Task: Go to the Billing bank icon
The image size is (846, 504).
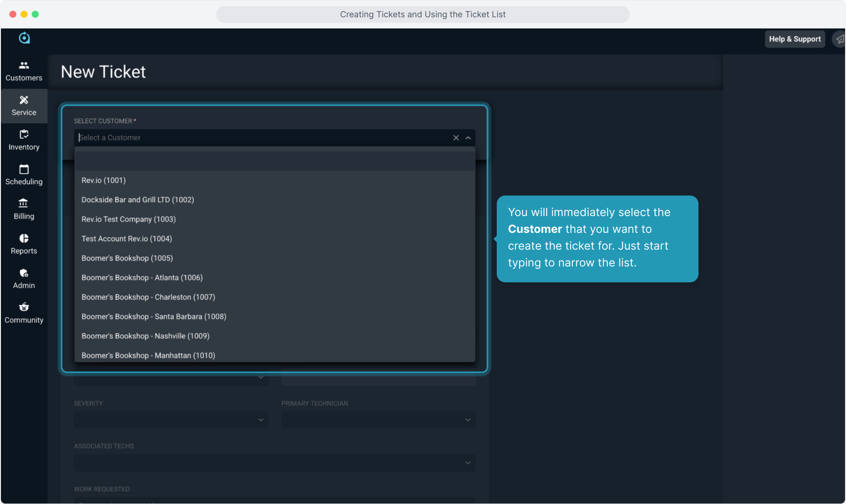Action: point(23,203)
